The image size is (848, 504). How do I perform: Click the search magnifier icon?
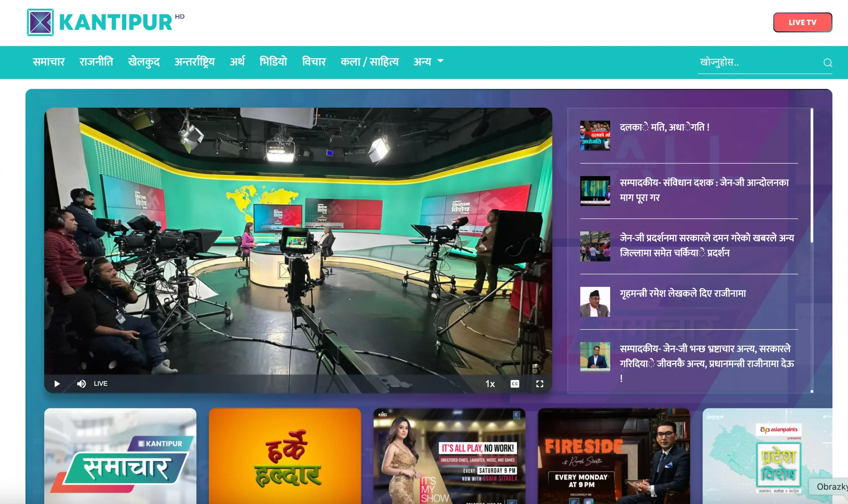[x=827, y=63]
